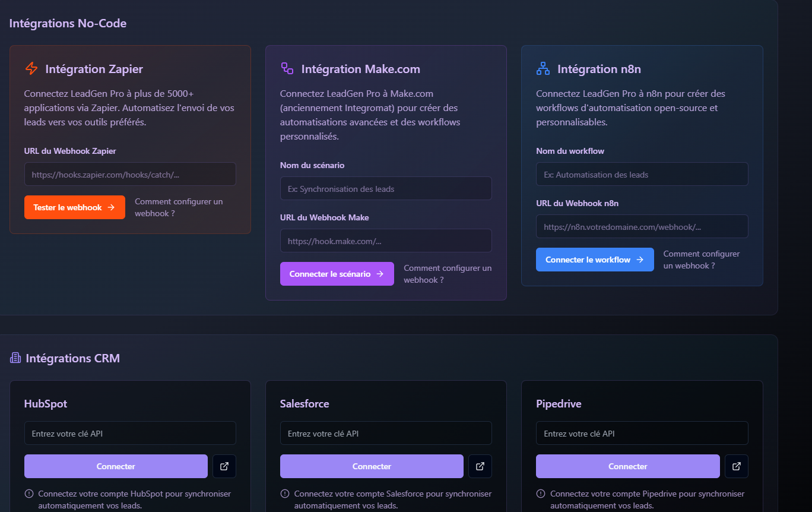Screen dimensions: 812x512
Task: Focus the n8n webhook URL field
Action: 642,226
